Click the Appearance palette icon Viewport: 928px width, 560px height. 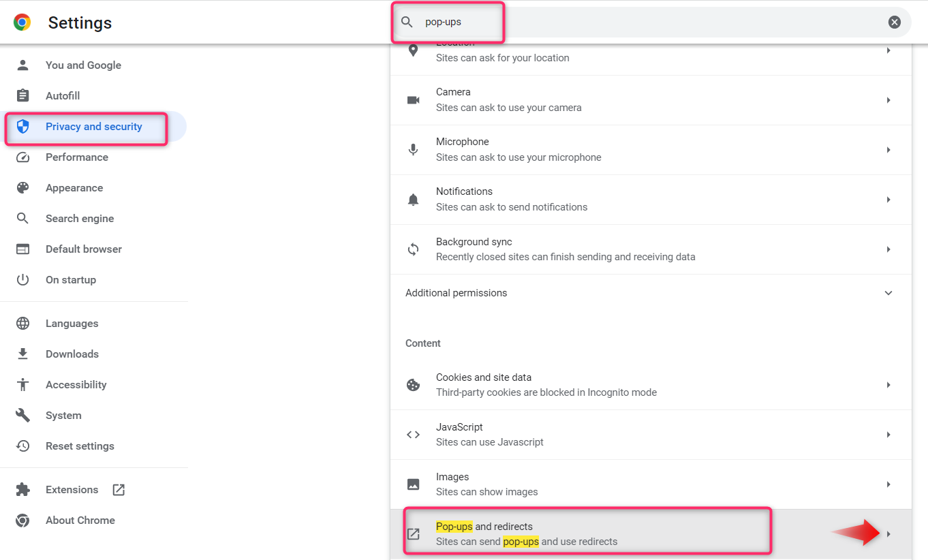pos(23,188)
